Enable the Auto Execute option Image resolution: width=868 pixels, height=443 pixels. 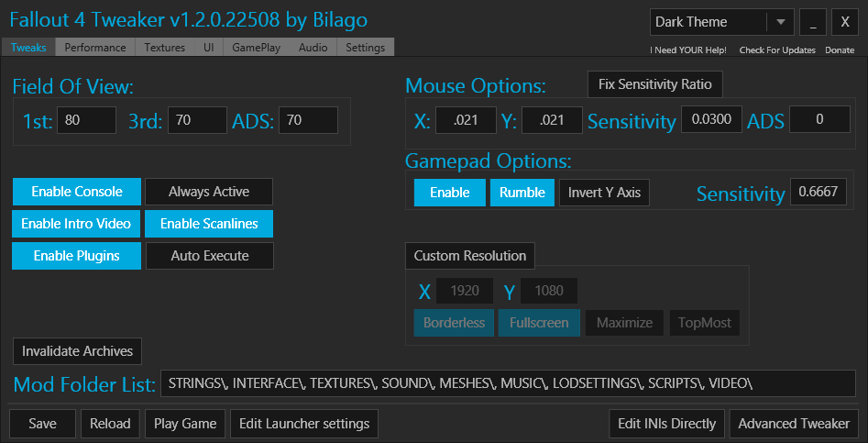pos(210,256)
